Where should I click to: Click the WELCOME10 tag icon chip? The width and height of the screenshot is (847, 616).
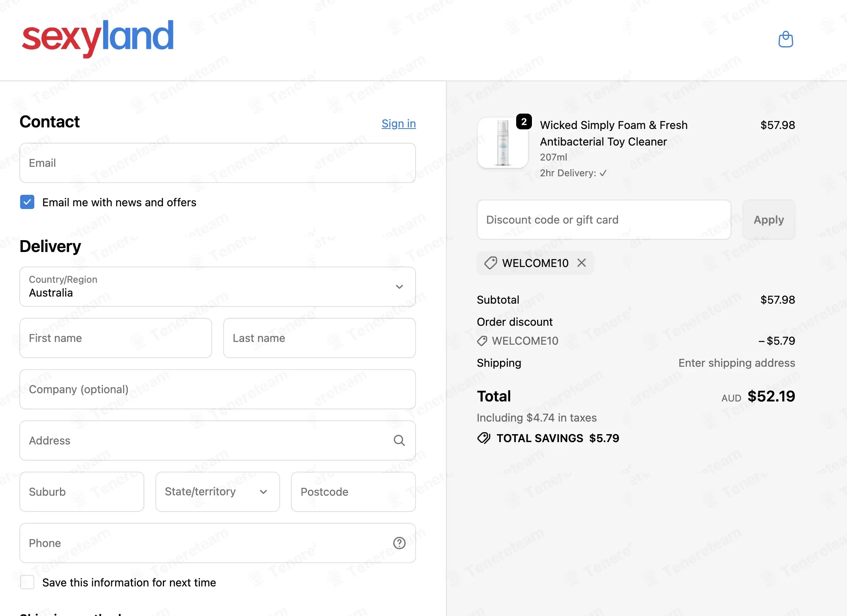point(491,263)
